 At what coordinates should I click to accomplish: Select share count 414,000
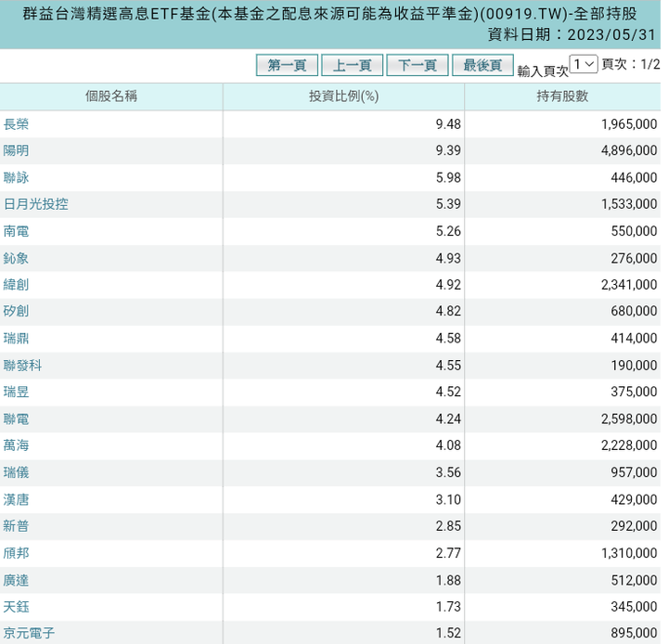tap(634, 338)
